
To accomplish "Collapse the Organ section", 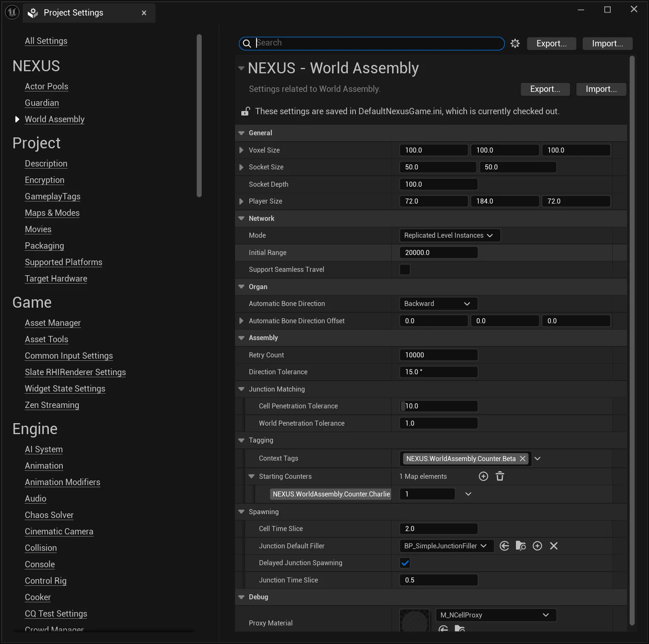I will (241, 287).
